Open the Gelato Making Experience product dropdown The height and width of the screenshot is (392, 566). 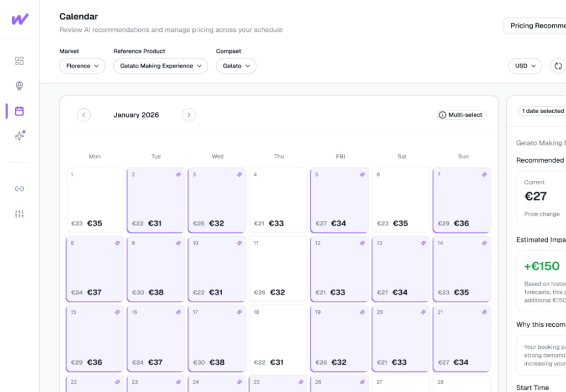click(x=161, y=66)
